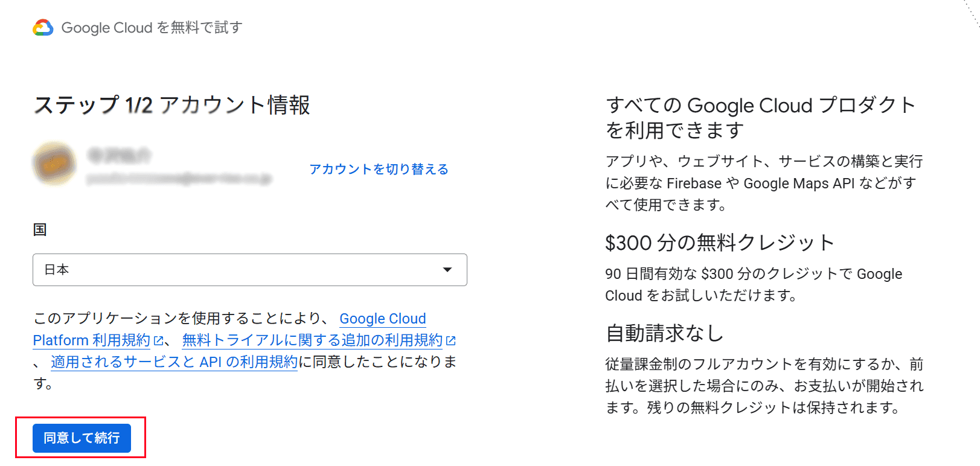Click external-link icon after Platform 利用規約
980x466 pixels.
point(158,341)
